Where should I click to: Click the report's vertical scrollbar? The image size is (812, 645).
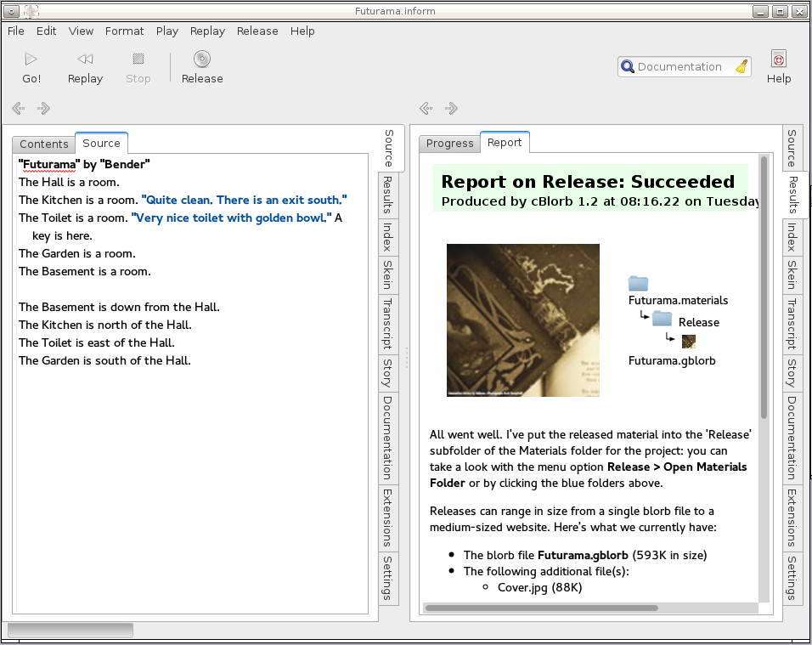pos(764,289)
